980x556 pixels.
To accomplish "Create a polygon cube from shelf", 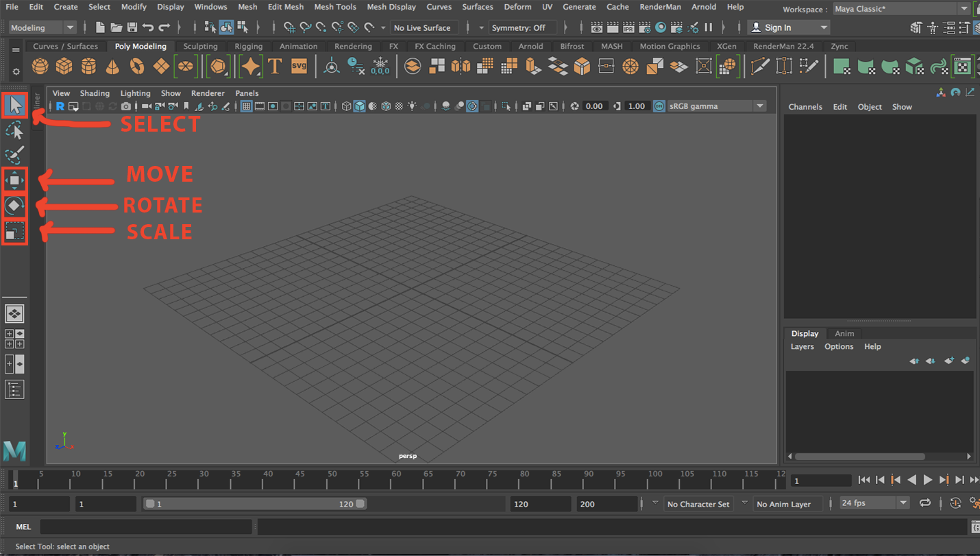I will [x=64, y=67].
